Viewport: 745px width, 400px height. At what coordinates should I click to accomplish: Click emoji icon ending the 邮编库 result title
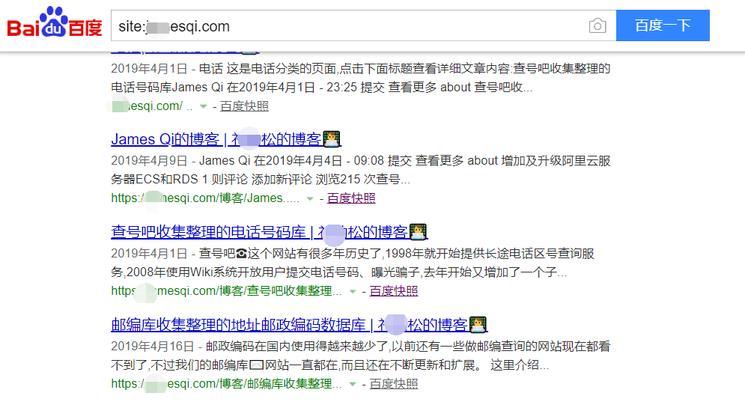tap(478, 324)
